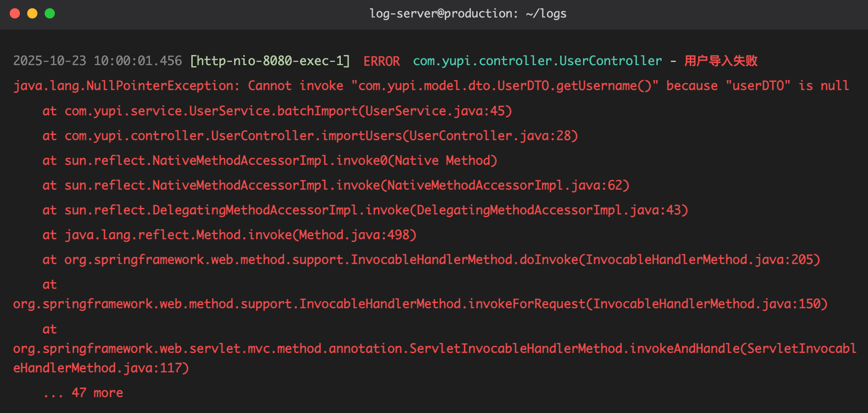Image resolution: width=868 pixels, height=413 pixels.
Task: Click the invoke0(Native Method) stack frame
Action: click(417, 160)
